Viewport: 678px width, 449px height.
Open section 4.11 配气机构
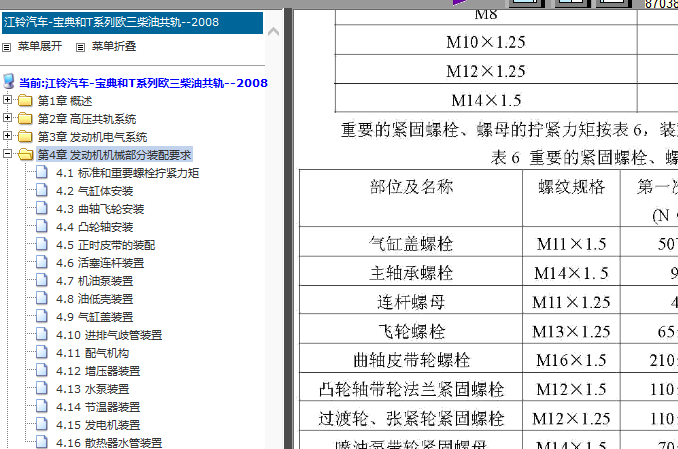(93, 353)
